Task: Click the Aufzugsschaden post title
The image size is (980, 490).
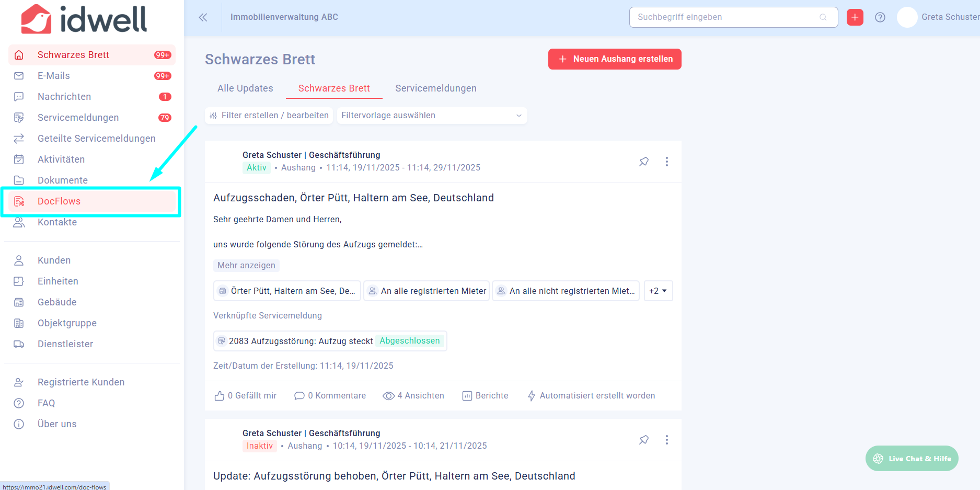Action: coord(353,198)
